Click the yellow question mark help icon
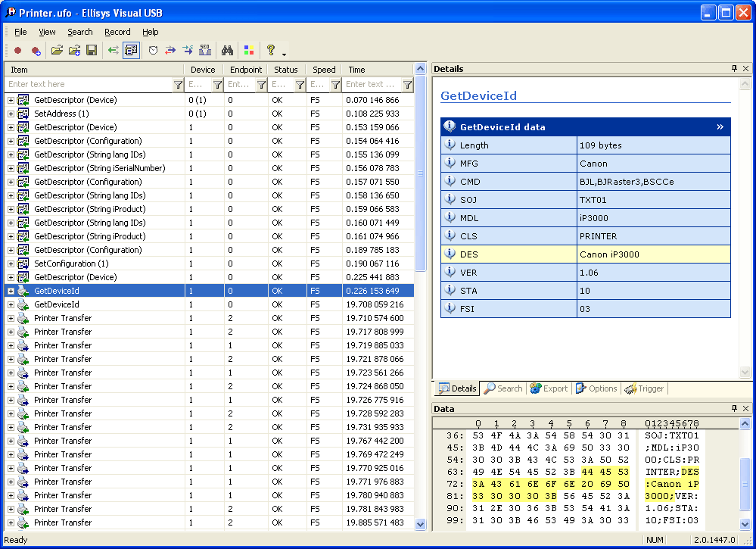 270,51
